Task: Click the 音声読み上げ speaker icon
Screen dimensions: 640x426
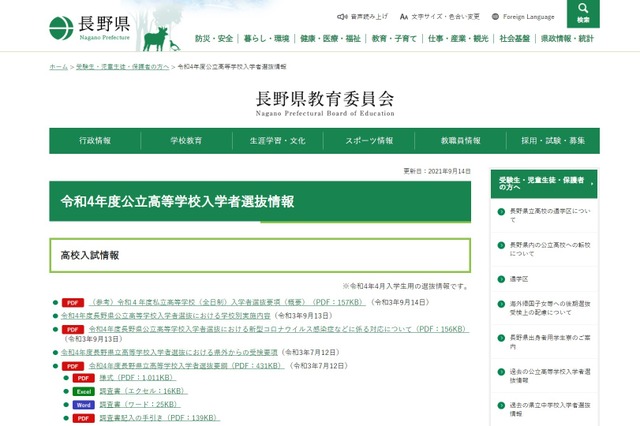Action: [x=342, y=17]
